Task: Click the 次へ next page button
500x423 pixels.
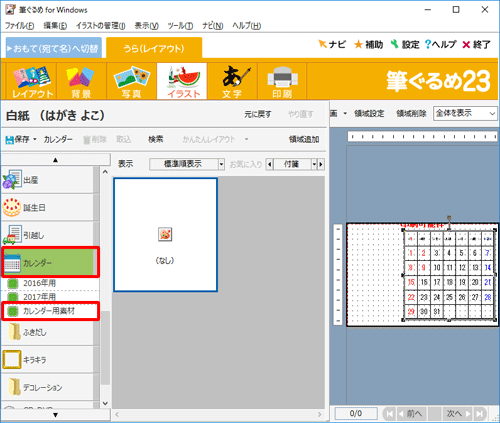Action: tap(458, 414)
